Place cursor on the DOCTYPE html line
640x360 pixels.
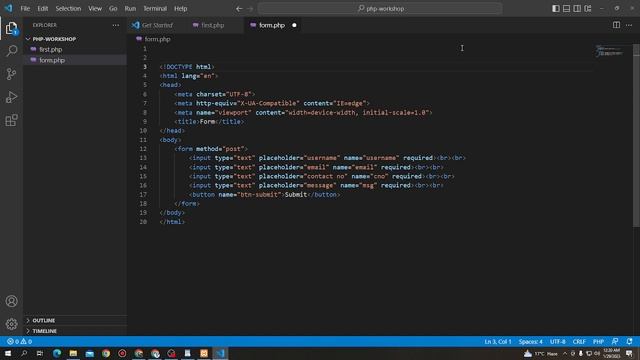point(187,67)
